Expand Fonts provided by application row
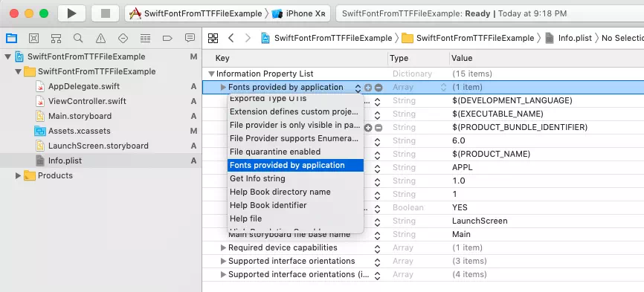The height and width of the screenshot is (292, 644). click(223, 88)
